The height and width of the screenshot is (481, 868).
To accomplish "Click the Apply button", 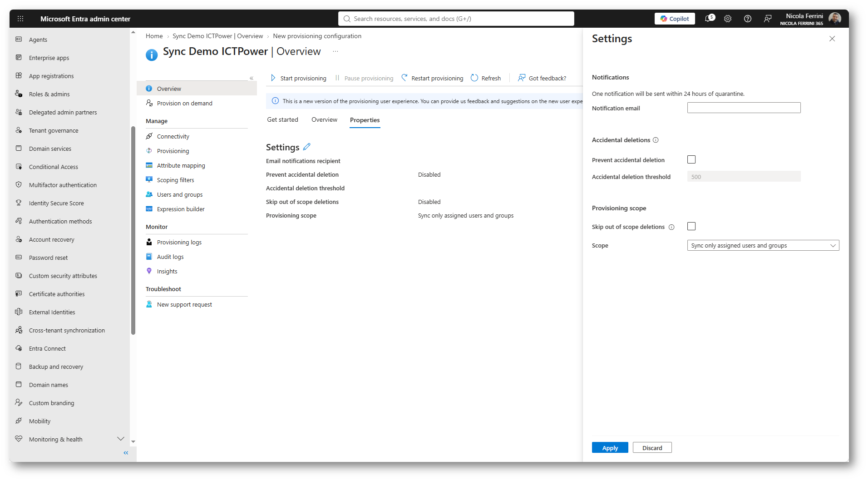I will pyautogui.click(x=610, y=448).
